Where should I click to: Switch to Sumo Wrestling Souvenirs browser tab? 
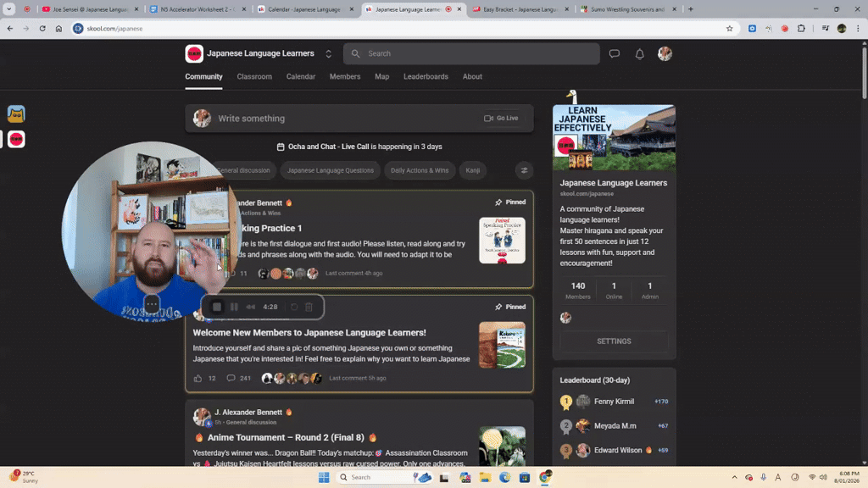point(628,9)
